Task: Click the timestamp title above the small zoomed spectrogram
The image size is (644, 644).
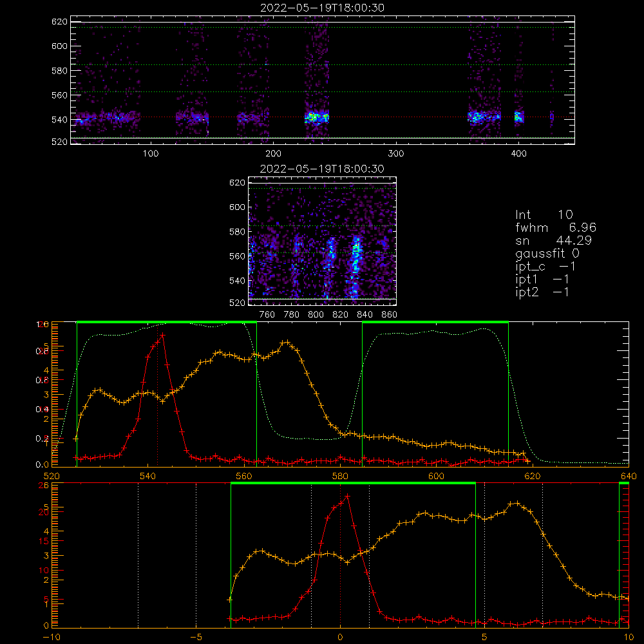Action: pos(322,169)
